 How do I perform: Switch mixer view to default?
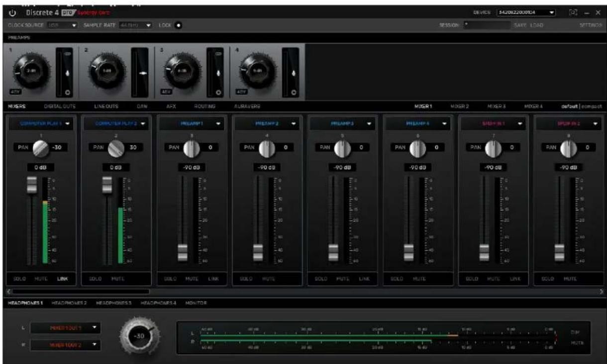pyautogui.click(x=569, y=106)
